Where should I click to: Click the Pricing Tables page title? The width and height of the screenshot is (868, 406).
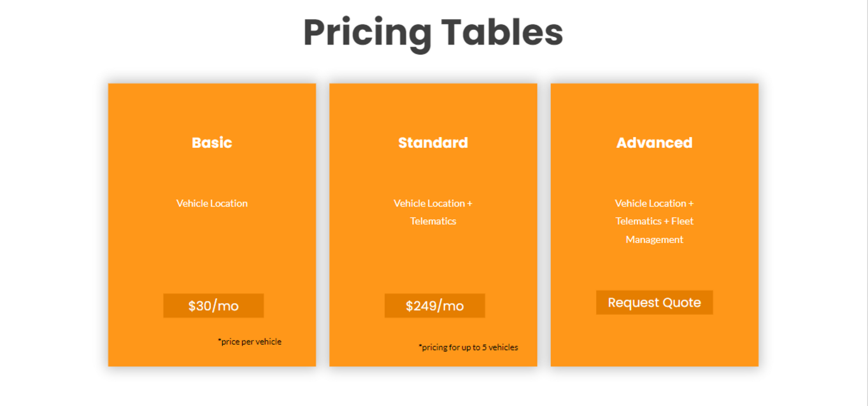click(433, 33)
